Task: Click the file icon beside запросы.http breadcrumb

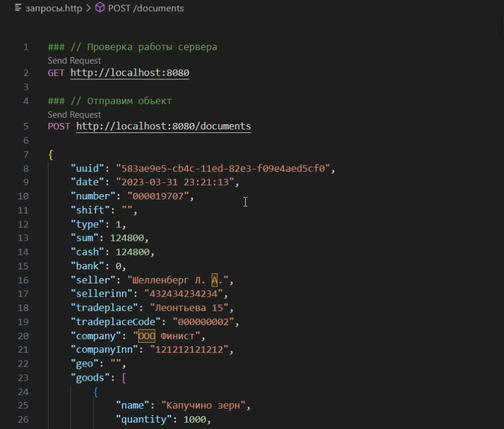Action: pyautogui.click(x=18, y=8)
